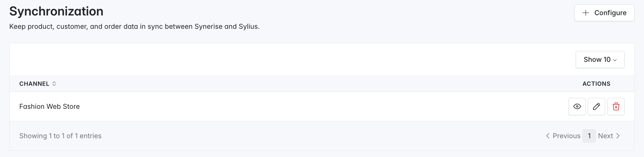Viewport: 644px width, 157px height.
Task: Open the Show 10 entries dropdown
Action: point(600,59)
